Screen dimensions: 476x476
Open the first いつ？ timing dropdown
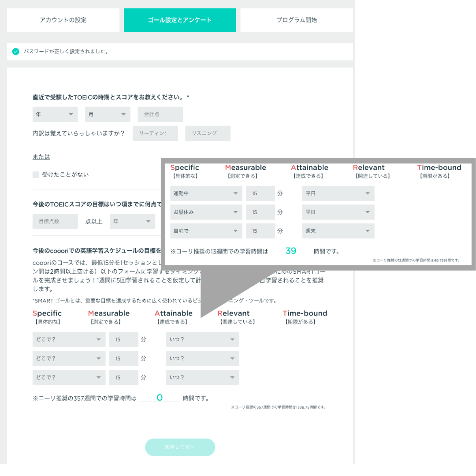pyautogui.click(x=202, y=340)
